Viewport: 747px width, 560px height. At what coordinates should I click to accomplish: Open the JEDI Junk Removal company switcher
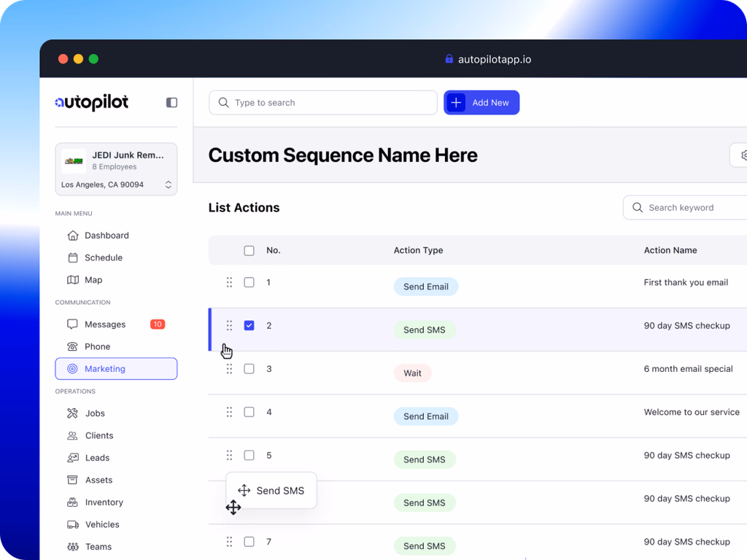(116, 169)
